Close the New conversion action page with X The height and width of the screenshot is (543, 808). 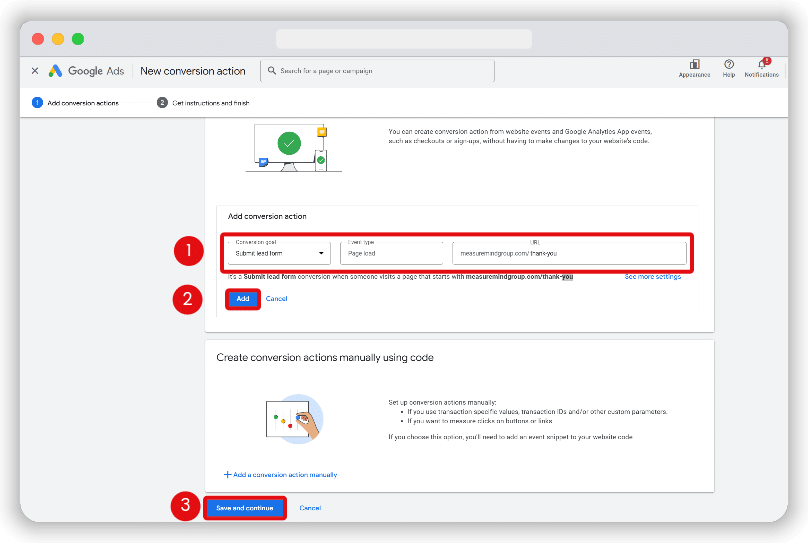tap(35, 71)
